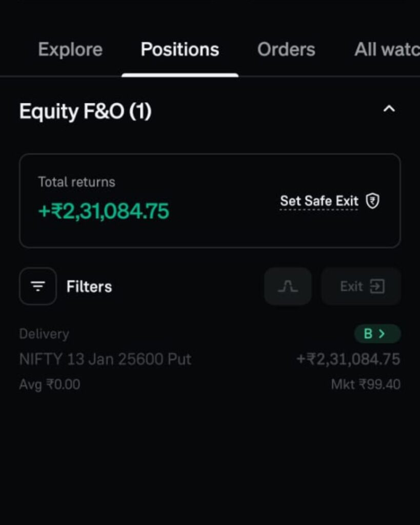Open the Filters icon button
Screen dimensions: 420x525
point(37,286)
